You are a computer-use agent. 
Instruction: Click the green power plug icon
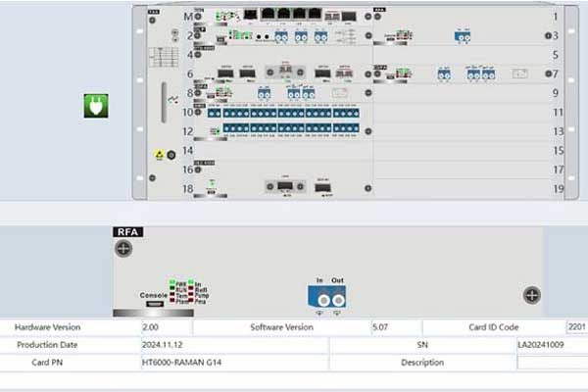(x=95, y=106)
